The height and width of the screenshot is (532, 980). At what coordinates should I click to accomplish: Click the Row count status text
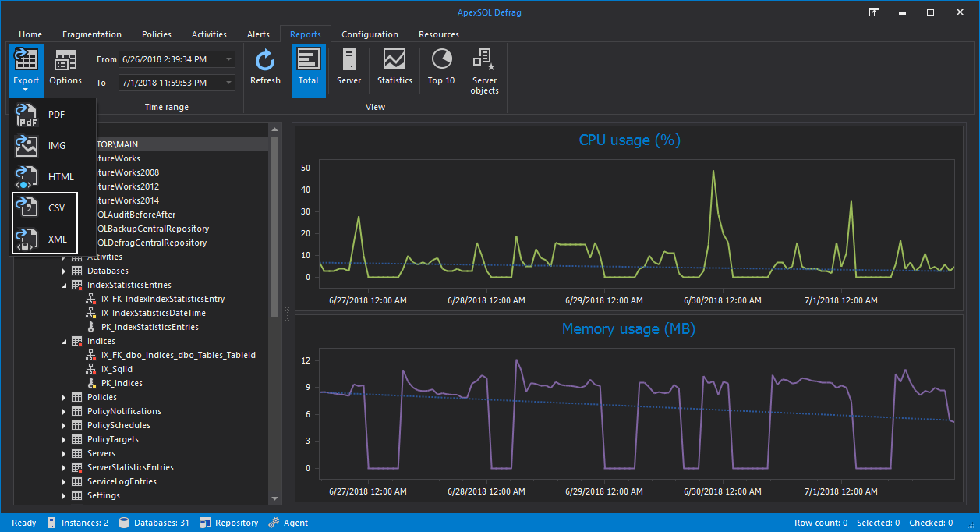821,523
